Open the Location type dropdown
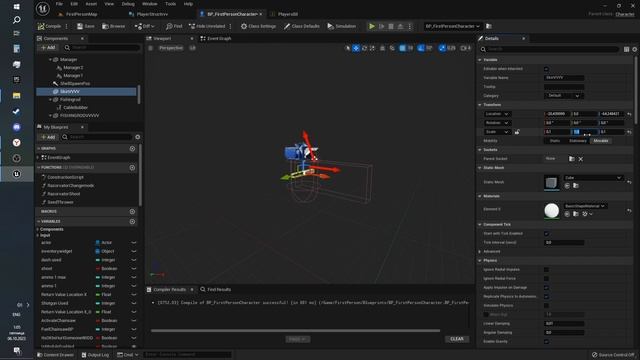Viewport: 640px width, 360px height. click(x=497, y=114)
